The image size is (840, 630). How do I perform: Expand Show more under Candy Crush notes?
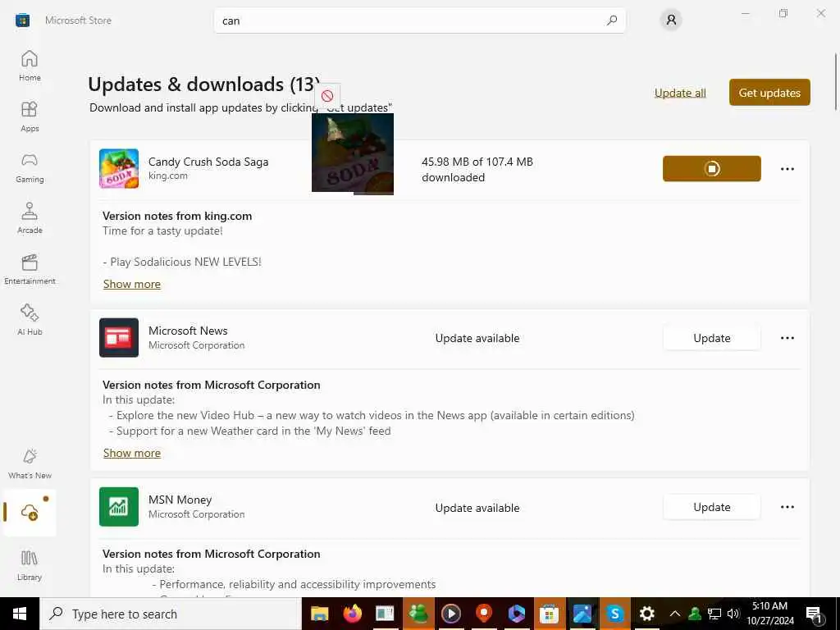pos(132,284)
